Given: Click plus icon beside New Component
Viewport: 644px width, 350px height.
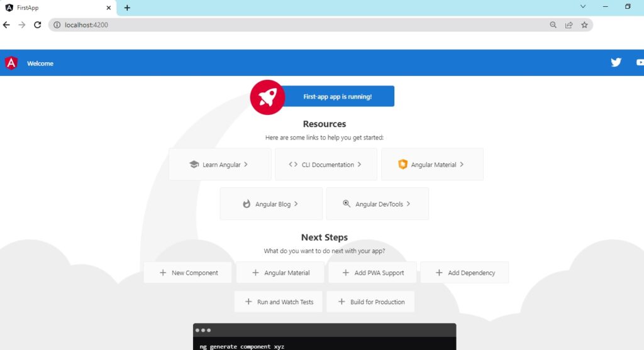Looking at the screenshot, I should (163, 273).
